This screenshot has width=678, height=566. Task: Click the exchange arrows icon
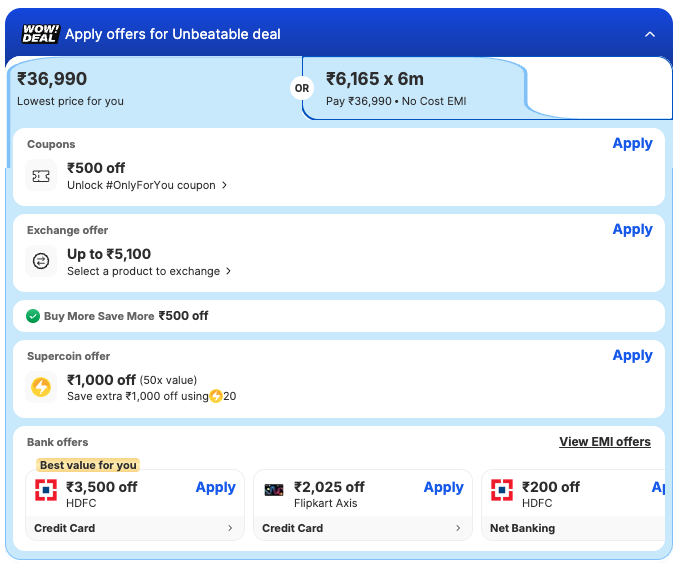pos(41,261)
